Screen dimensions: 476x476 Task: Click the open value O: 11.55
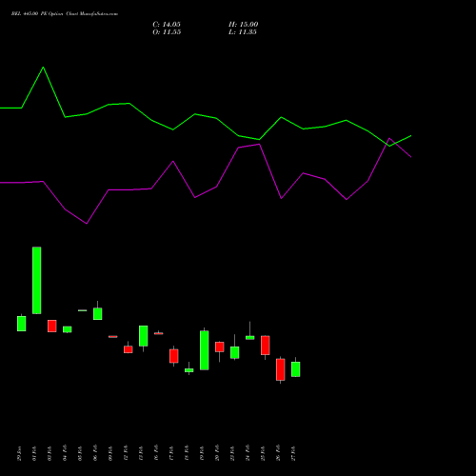[167, 32]
